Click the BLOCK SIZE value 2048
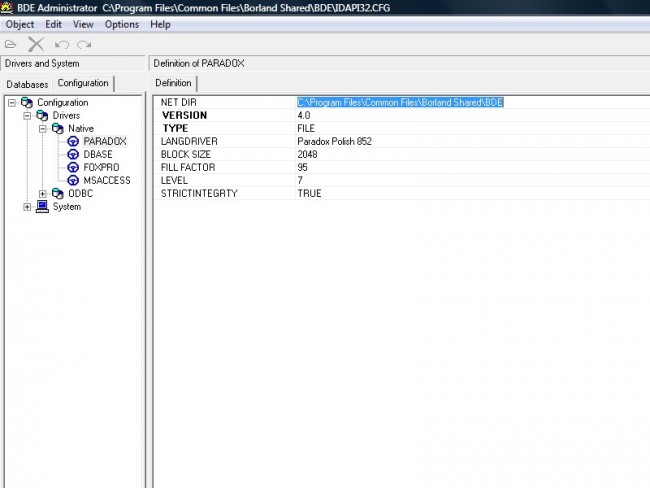 click(307, 155)
